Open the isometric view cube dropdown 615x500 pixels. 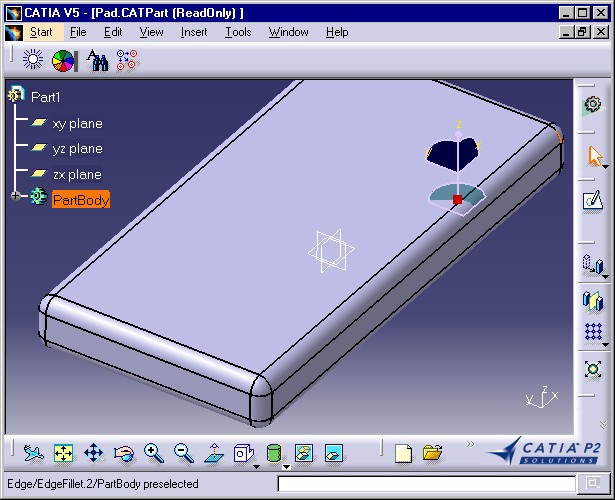257,466
